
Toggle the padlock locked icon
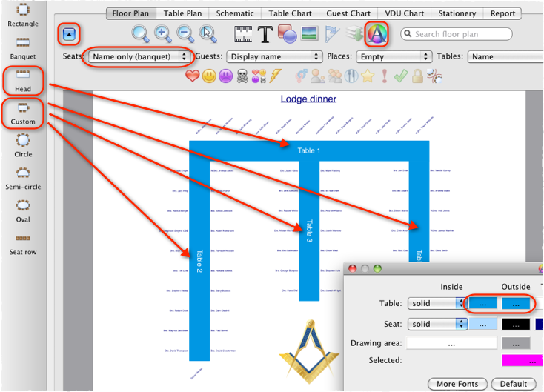coord(418,76)
